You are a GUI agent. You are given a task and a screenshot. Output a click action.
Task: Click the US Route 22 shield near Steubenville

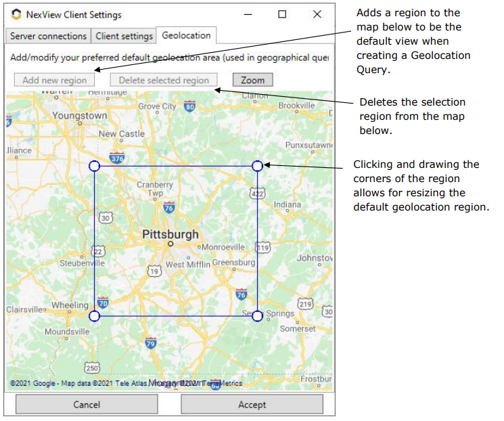pyautogui.click(x=98, y=251)
